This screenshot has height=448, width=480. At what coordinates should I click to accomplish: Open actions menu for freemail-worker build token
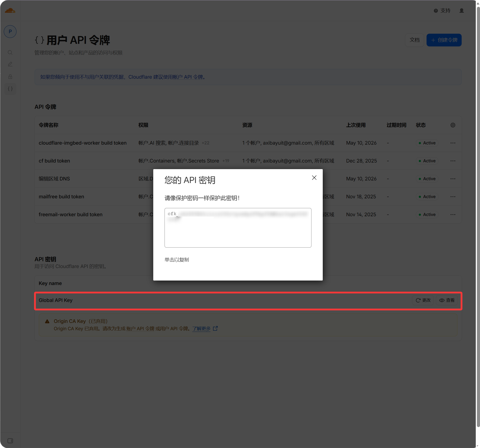[453, 214]
